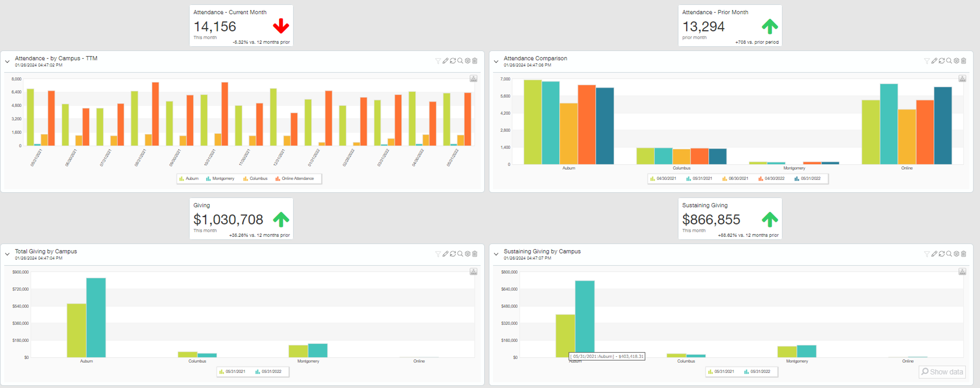This screenshot has width=980, height=388.
Task: Refresh the Total Giving by Campus chart
Action: click(x=453, y=254)
